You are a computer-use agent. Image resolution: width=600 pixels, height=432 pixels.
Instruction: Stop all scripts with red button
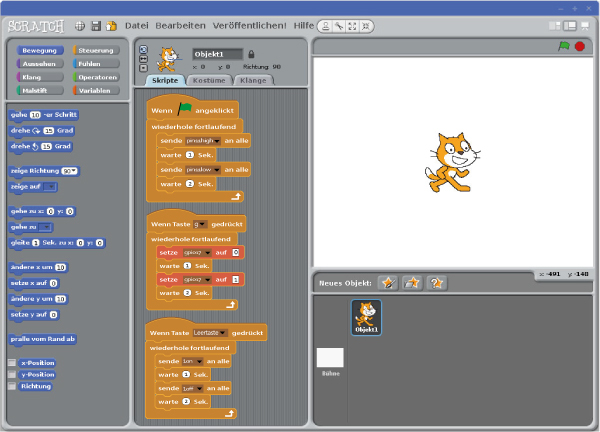580,46
